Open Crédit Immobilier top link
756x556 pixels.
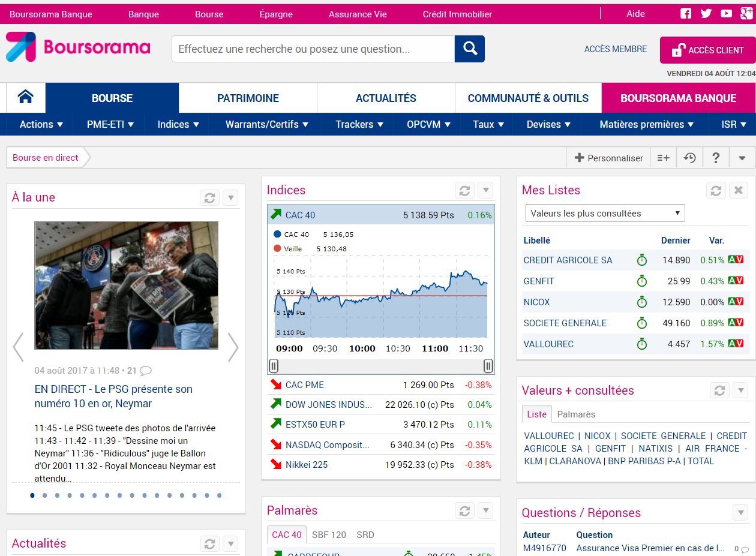point(457,14)
